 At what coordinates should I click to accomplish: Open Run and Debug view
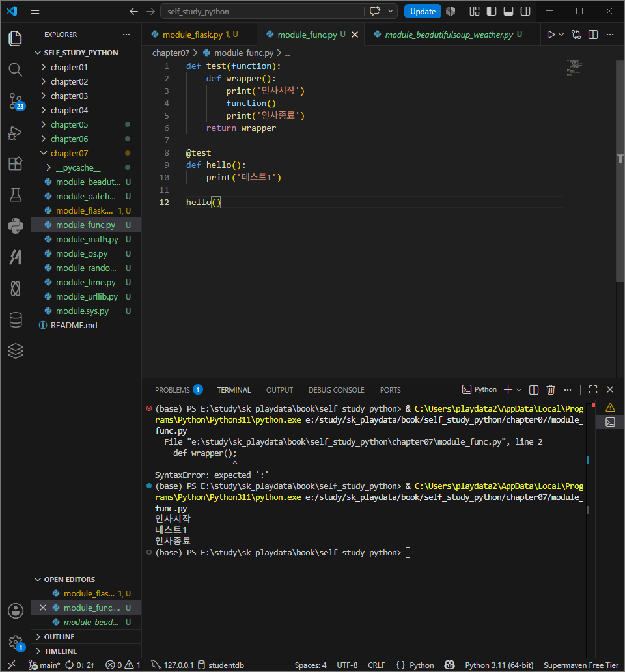[16, 133]
